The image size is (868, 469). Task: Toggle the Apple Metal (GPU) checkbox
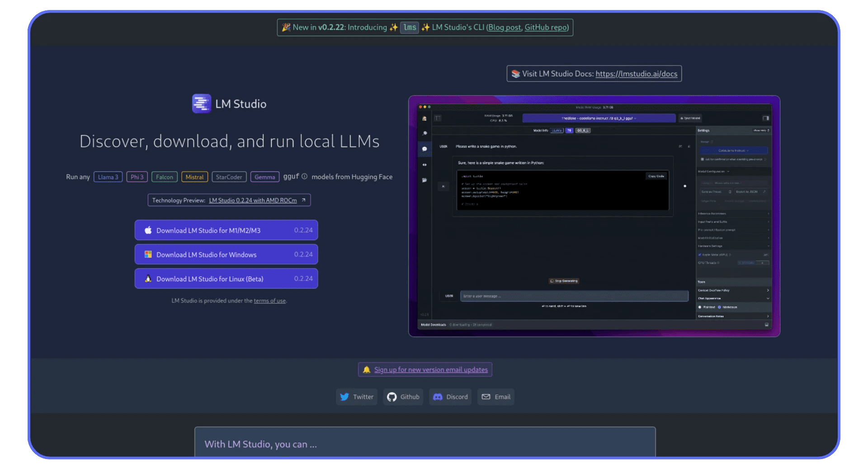[699, 255]
